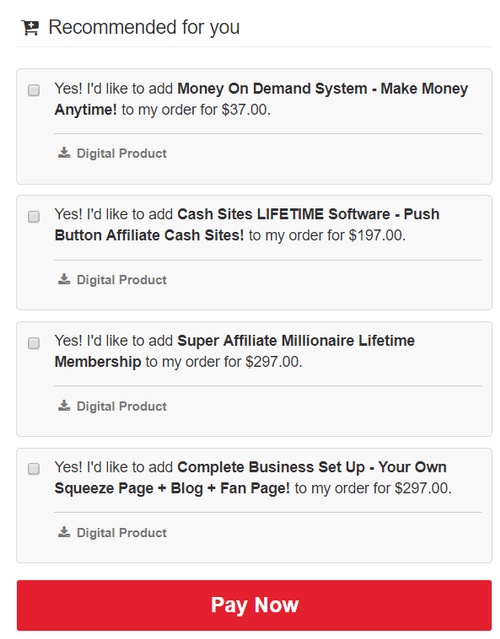The height and width of the screenshot is (639, 500).
Task: Click the $197.00 price text
Action: click(x=377, y=236)
